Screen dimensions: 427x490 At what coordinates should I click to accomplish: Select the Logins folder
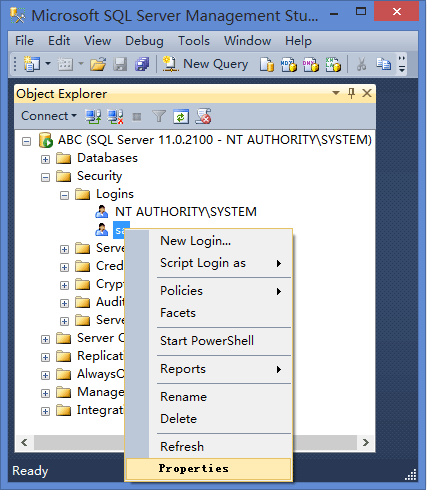[x=115, y=194]
